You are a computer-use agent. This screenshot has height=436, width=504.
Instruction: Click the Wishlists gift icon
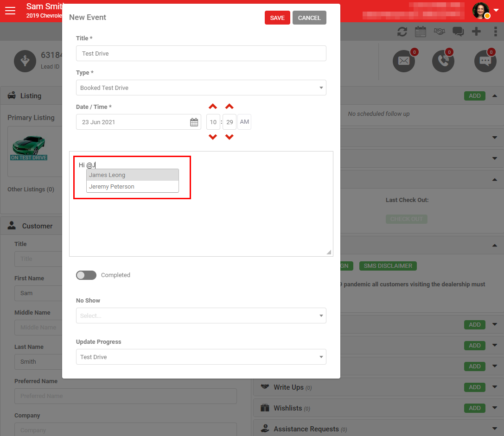coord(265,408)
